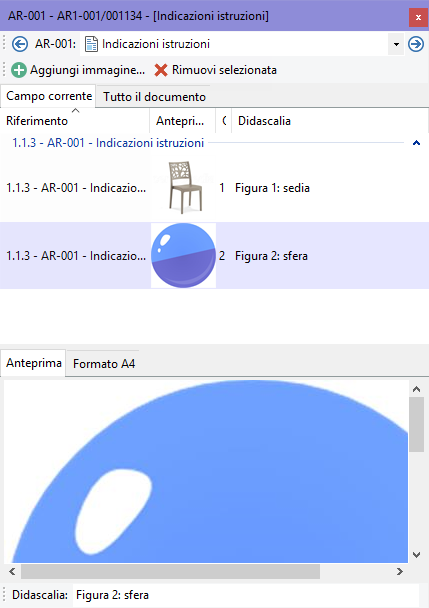
Task: Select the blue sphere thumbnail
Action: [x=183, y=256]
